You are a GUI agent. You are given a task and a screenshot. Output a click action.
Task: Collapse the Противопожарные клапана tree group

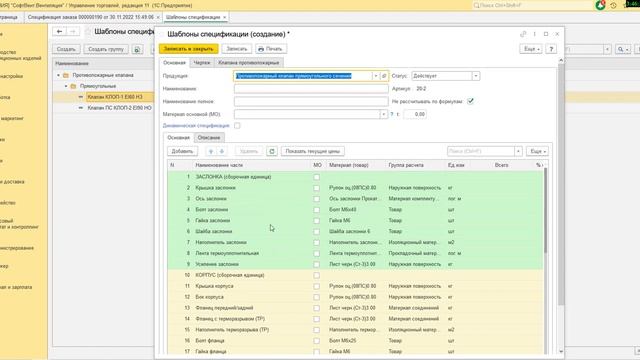(x=58, y=76)
